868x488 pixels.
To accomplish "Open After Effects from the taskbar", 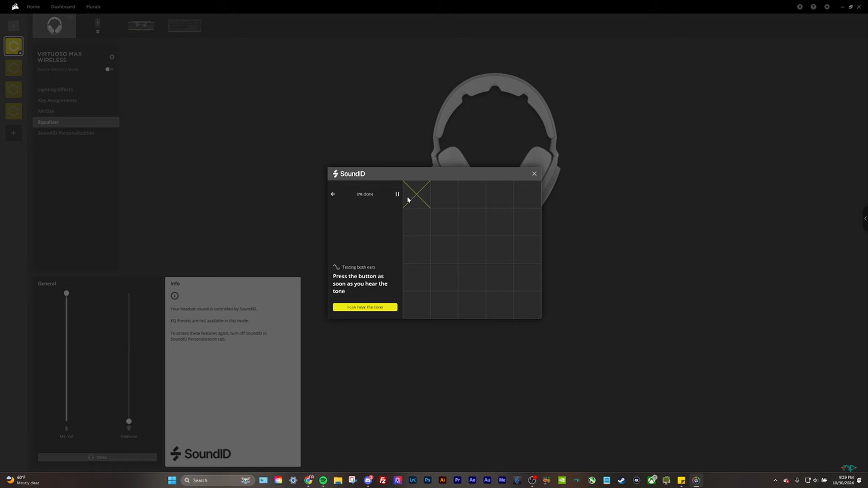I will point(472,480).
